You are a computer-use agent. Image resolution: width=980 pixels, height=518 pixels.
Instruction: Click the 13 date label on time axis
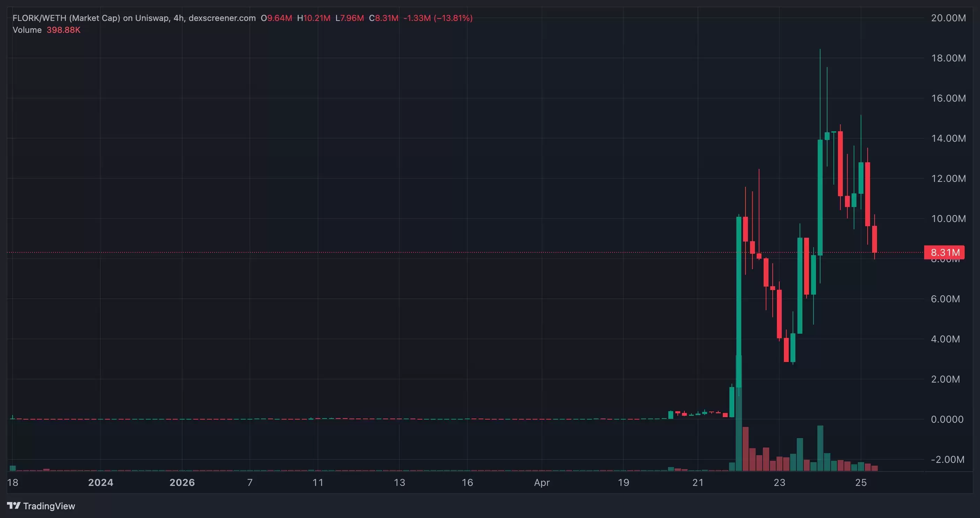[399, 483]
